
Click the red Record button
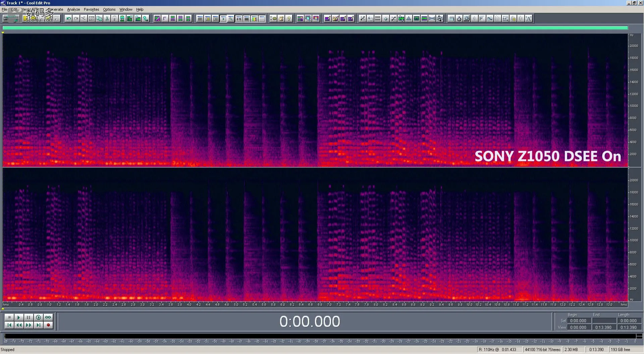[x=48, y=325]
